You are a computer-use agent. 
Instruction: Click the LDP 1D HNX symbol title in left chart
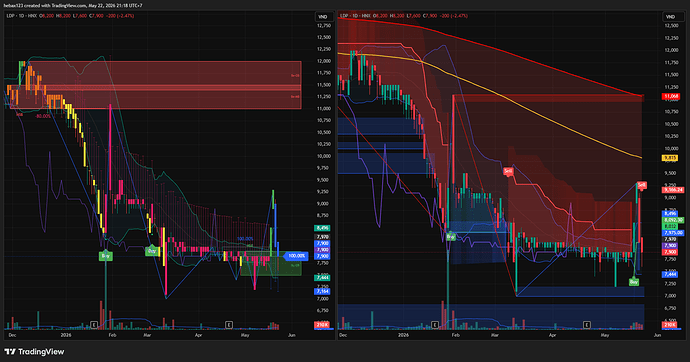(x=22, y=16)
